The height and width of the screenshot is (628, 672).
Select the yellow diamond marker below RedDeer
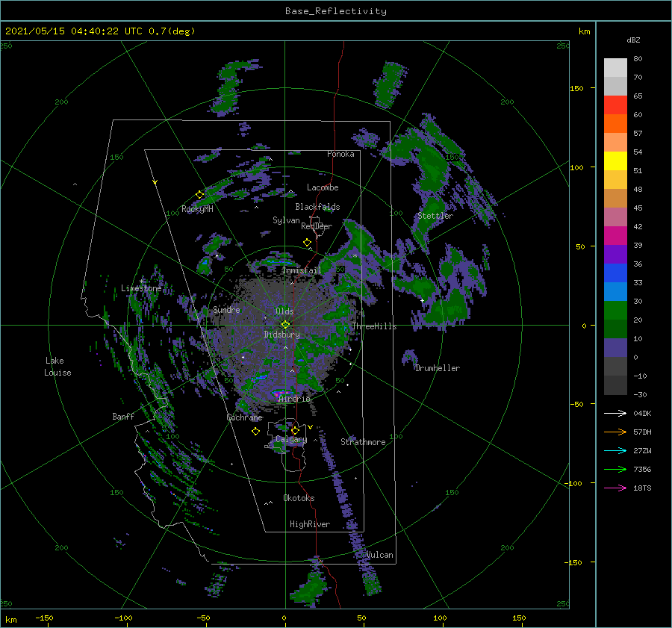click(x=308, y=243)
